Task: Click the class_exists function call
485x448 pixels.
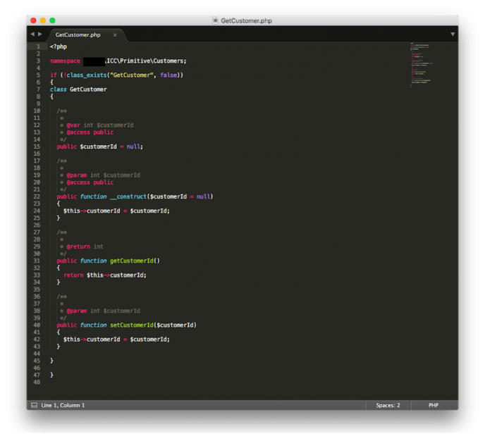Action: [87, 75]
